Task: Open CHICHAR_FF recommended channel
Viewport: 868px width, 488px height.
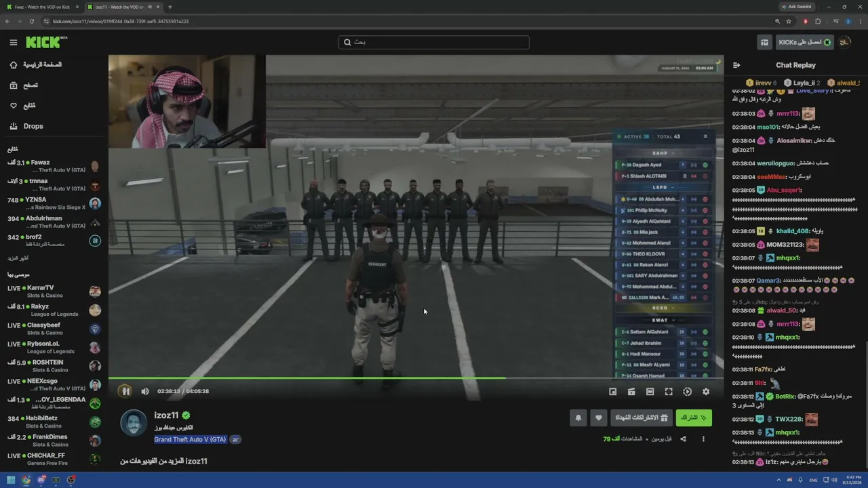Action: [x=54, y=459]
